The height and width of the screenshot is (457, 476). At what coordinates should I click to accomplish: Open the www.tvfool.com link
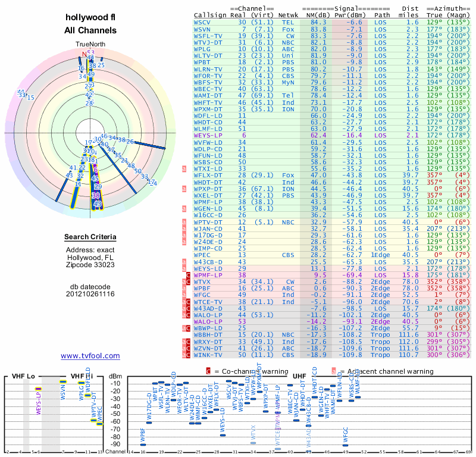click(90, 356)
